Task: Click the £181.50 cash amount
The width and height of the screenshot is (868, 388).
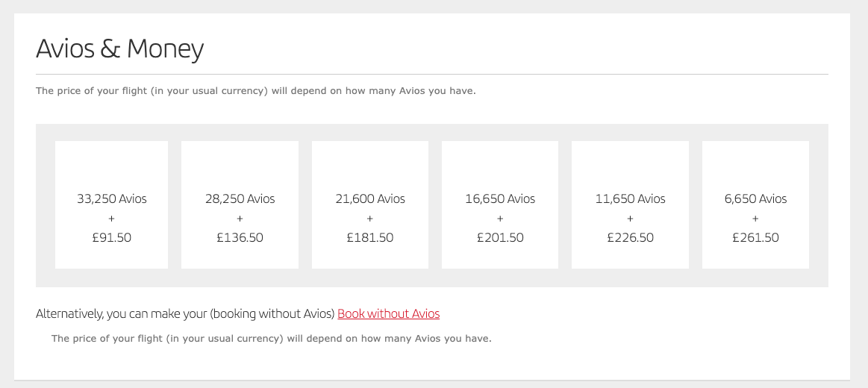Action: pyautogui.click(x=370, y=238)
